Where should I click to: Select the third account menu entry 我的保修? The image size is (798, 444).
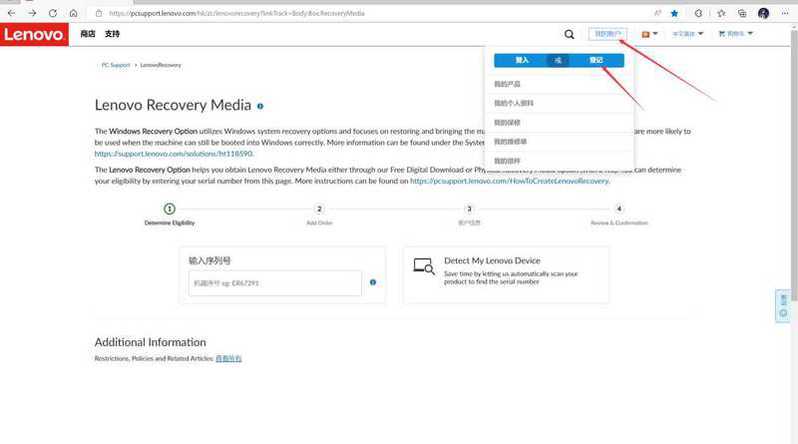(x=507, y=122)
